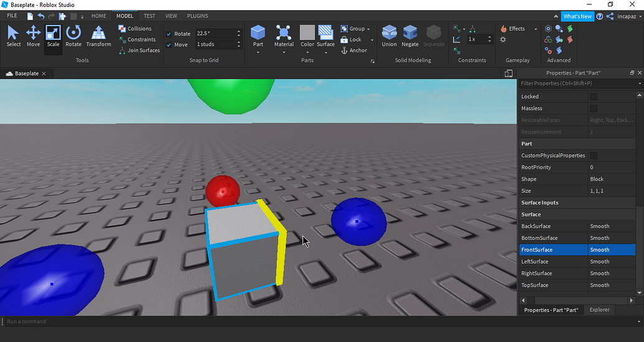Open the FILE menu
Image resolution: width=644 pixels, height=342 pixels.
point(12,16)
